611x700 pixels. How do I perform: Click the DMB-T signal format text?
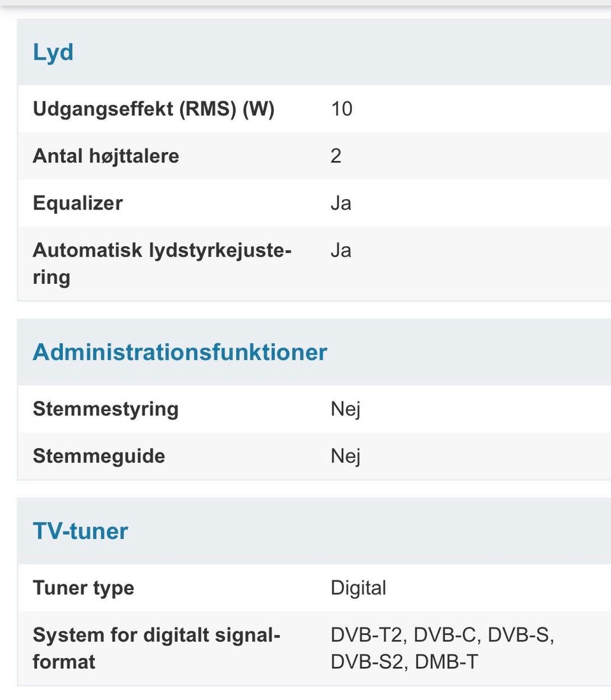click(446, 662)
